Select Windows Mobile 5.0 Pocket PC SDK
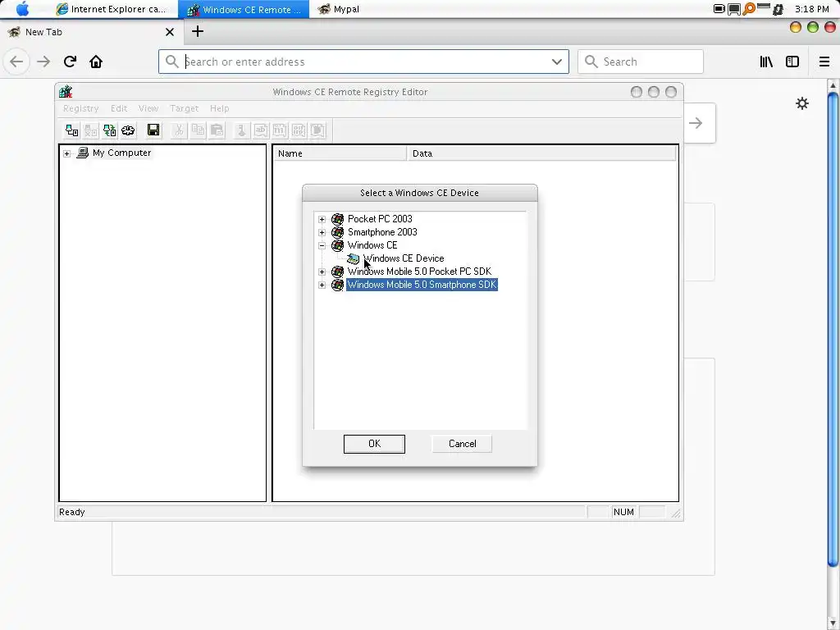This screenshot has width=840, height=630. pos(419,272)
